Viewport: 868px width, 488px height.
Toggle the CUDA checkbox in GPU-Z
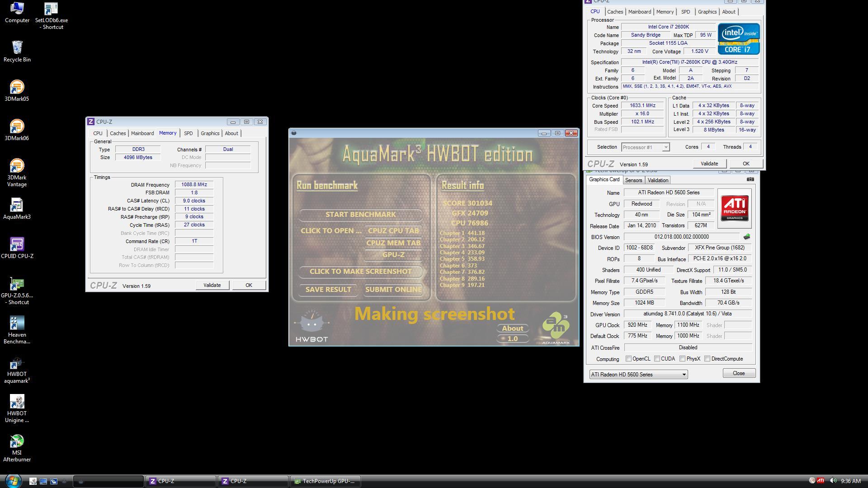pos(657,359)
